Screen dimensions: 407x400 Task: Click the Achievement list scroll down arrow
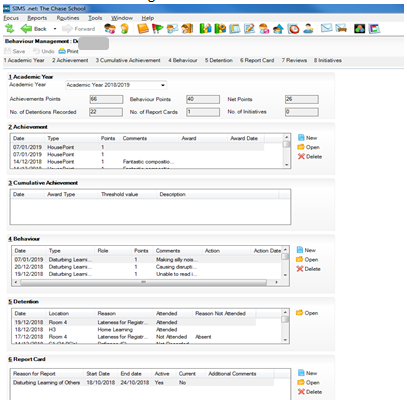[x=287, y=165]
